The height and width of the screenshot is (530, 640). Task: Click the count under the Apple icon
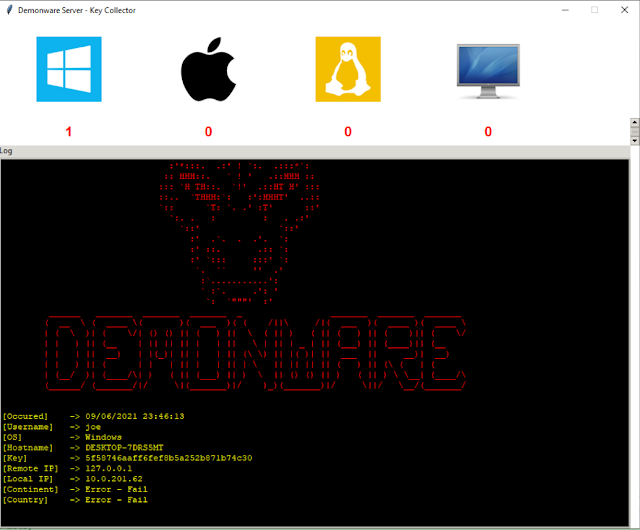click(209, 131)
